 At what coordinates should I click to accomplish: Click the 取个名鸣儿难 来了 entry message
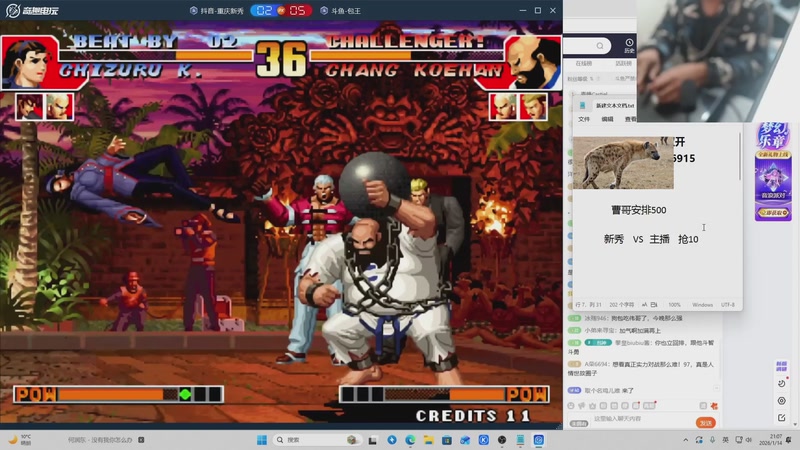[x=601, y=390]
